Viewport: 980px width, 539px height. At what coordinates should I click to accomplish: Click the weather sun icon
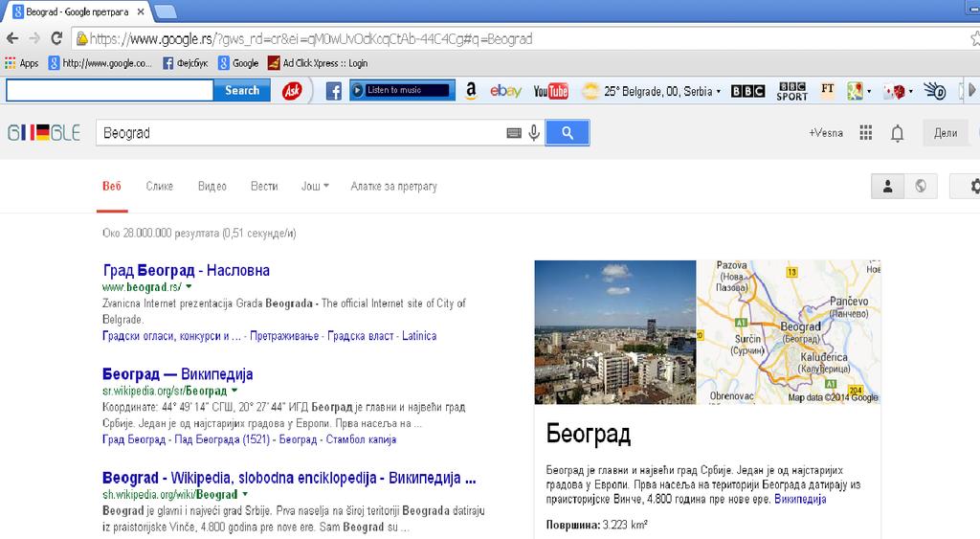pyautogui.click(x=590, y=91)
